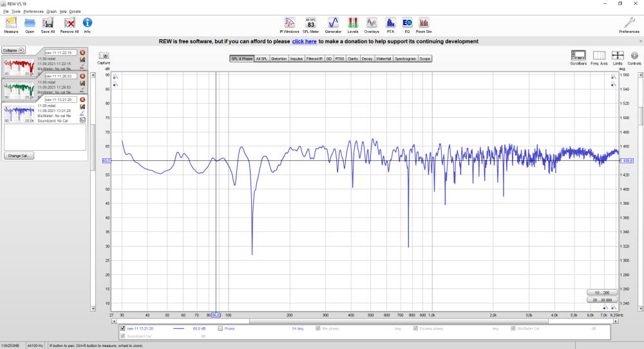Select the red 11:22:15 measurement thumbnail
Screen dimensions: 644x349
(19, 66)
